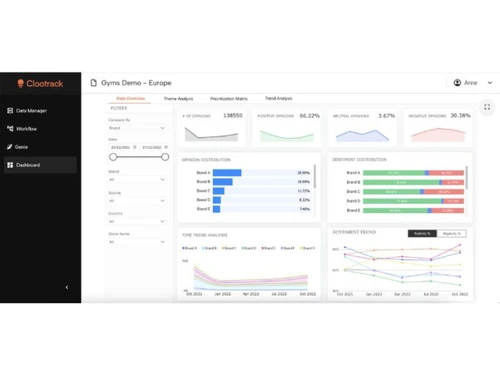Open the end date calendar icon
This screenshot has height=375, width=500.
tap(166, 147)
